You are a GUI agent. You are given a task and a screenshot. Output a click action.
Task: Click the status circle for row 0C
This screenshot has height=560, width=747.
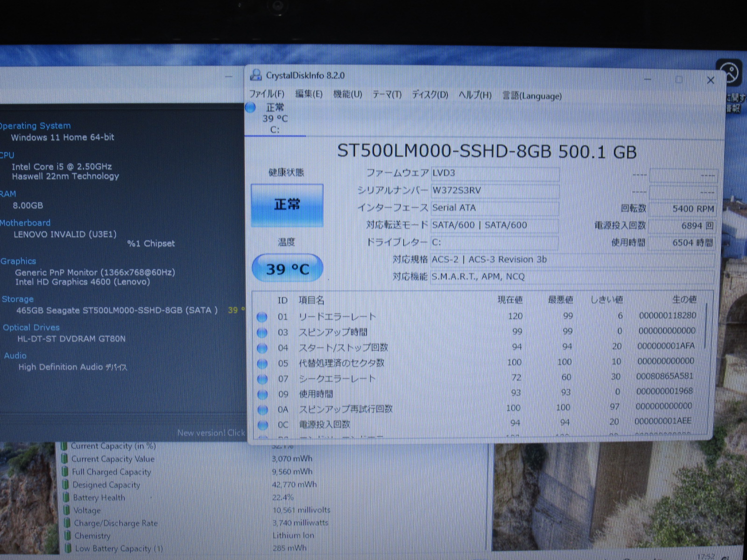coord(263,425)
